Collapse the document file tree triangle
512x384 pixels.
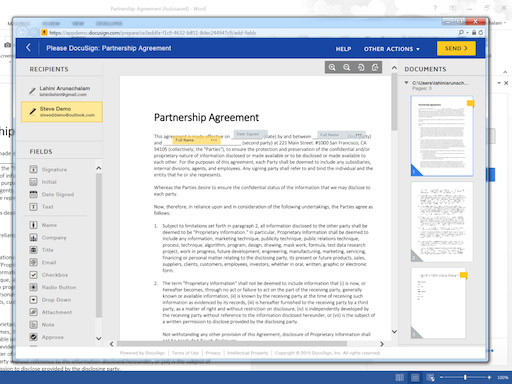(x=406, y=82)
